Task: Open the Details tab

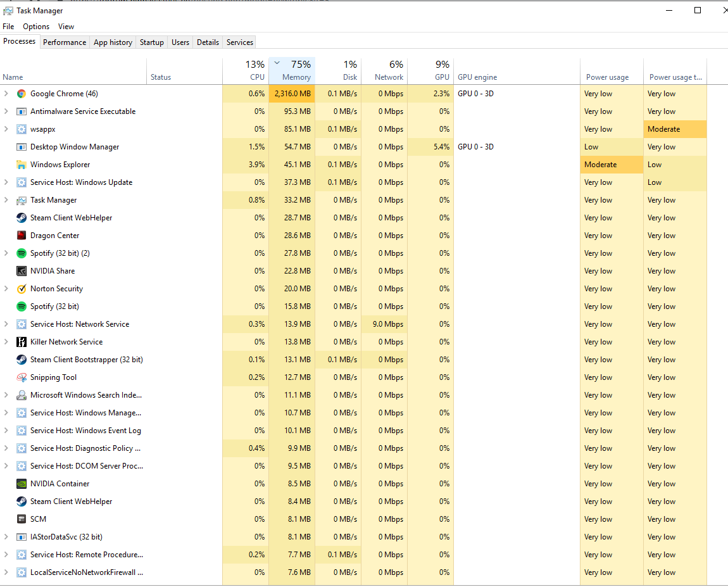Action: [208, 42]
